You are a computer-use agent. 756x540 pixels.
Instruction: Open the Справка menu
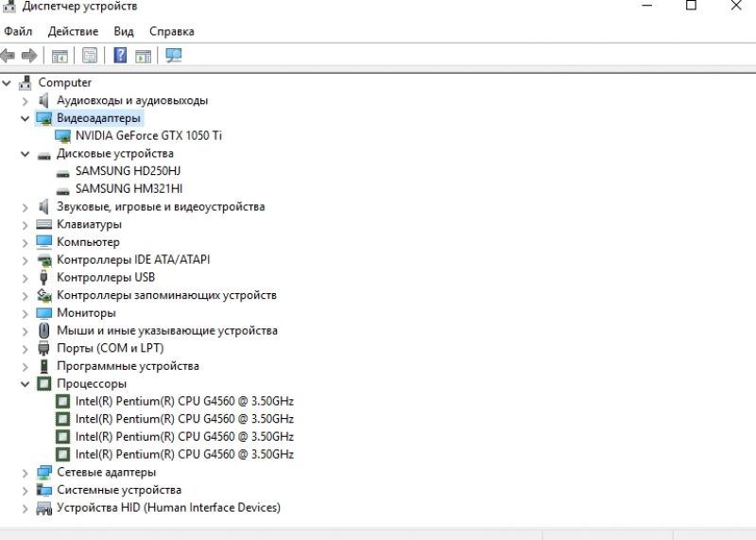[172, 31]
